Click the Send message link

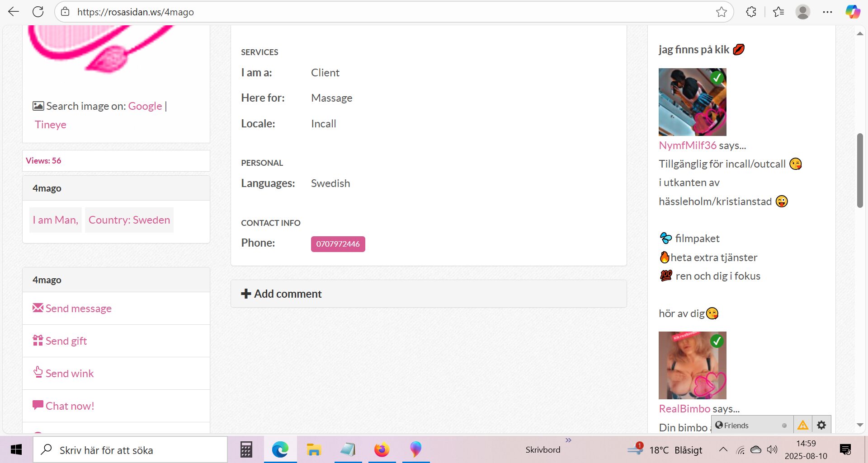(78, 309)
